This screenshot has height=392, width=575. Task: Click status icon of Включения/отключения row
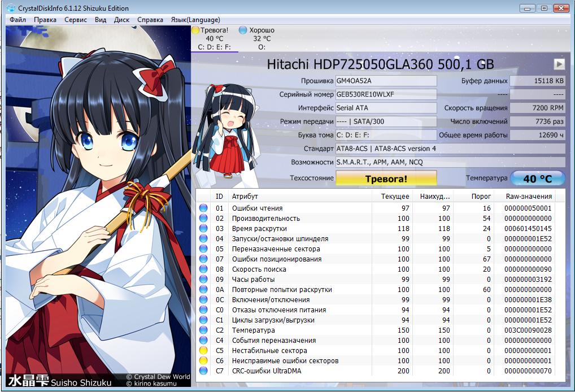pyautogui.click(x=203, y=299)
